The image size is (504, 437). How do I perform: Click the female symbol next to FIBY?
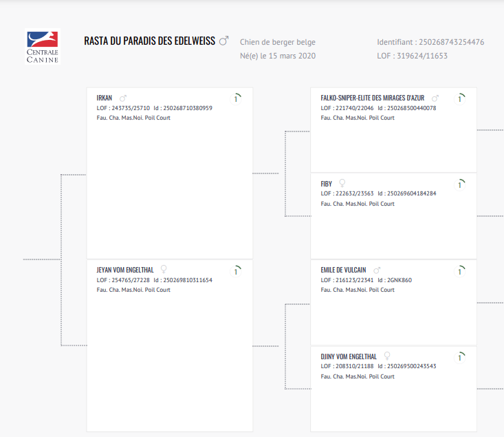(342, 184)
